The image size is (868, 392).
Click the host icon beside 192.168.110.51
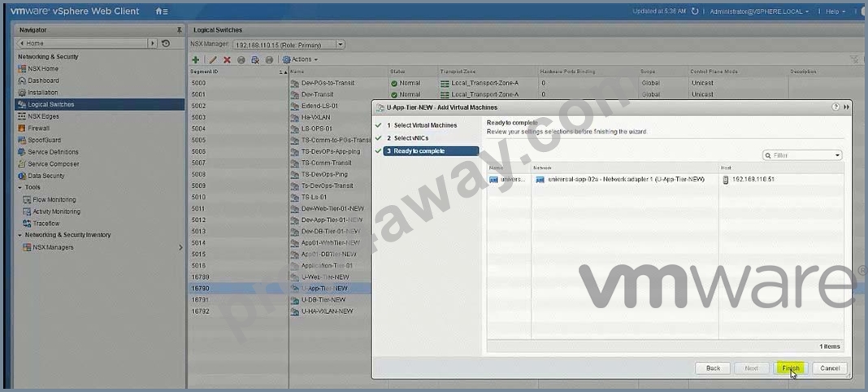(726, 180)
